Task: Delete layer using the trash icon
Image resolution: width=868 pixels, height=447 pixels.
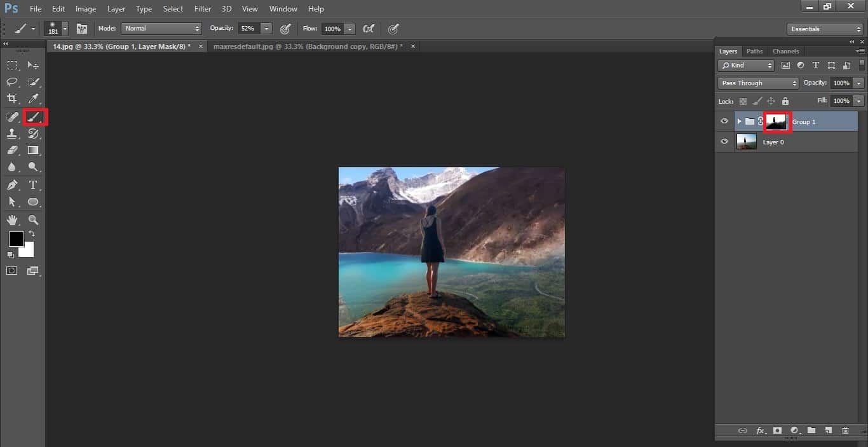Action: coord(845,430)
